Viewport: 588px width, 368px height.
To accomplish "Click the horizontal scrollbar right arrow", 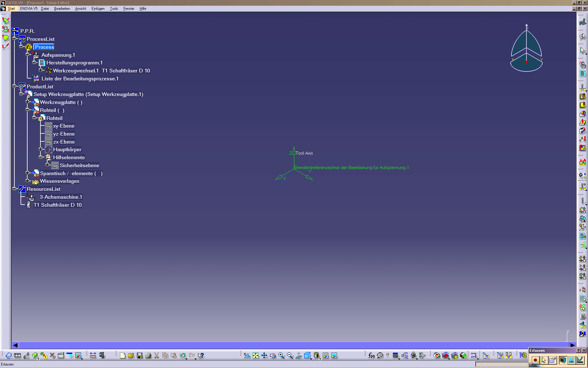I will (572, 345).
